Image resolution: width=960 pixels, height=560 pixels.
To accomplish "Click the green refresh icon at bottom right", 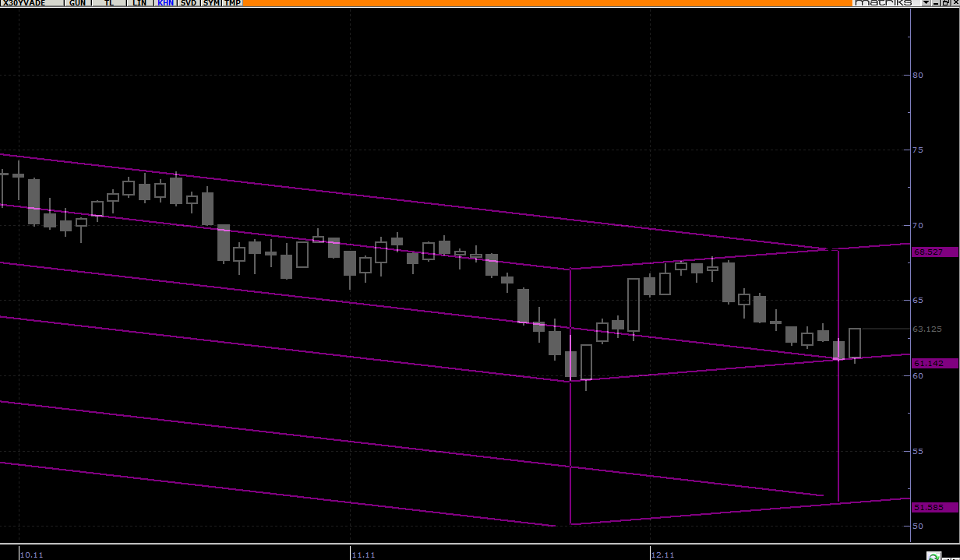I will (x=934, y=556).
